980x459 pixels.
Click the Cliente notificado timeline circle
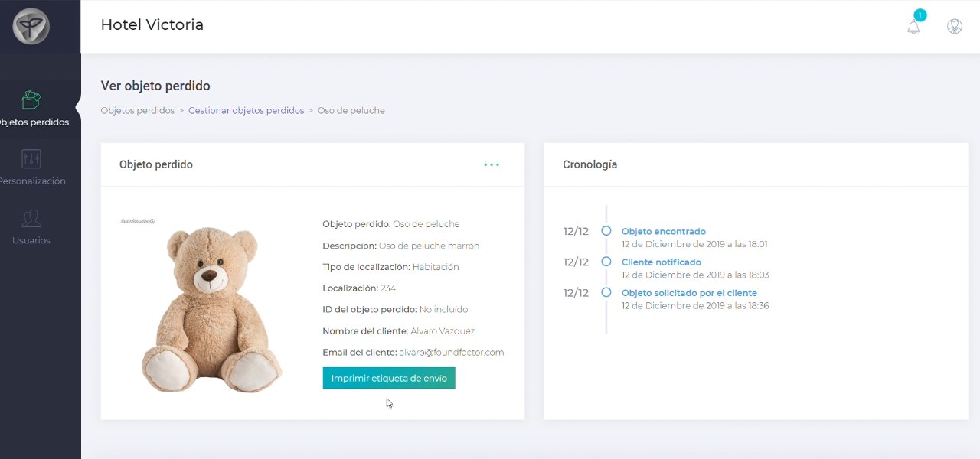(x=606, y=262)
